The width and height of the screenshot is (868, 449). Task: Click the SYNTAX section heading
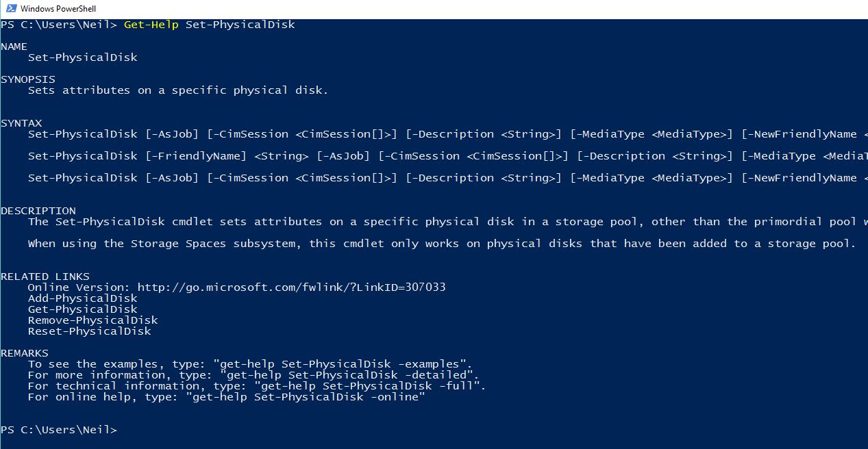coord(21,123)
